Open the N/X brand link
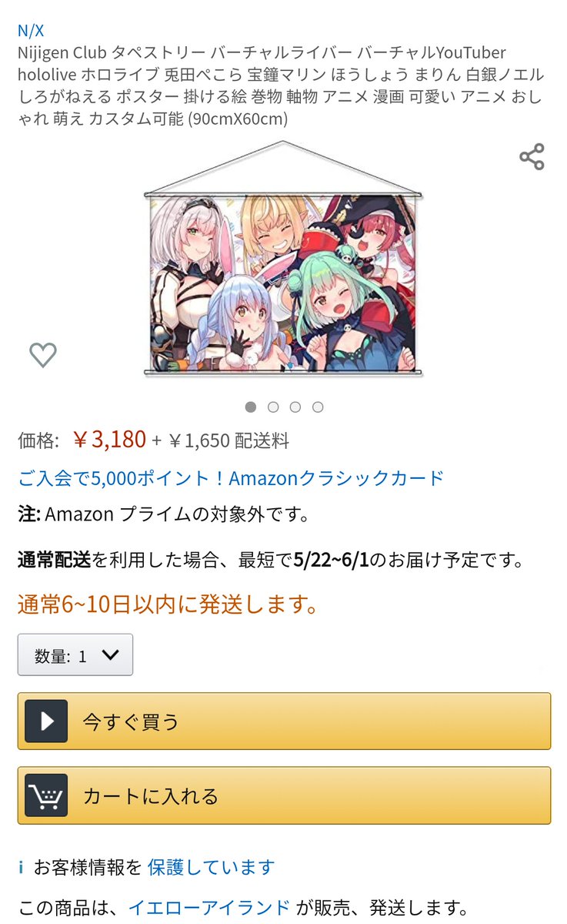 pyautogui.click(x=31, y=31)
